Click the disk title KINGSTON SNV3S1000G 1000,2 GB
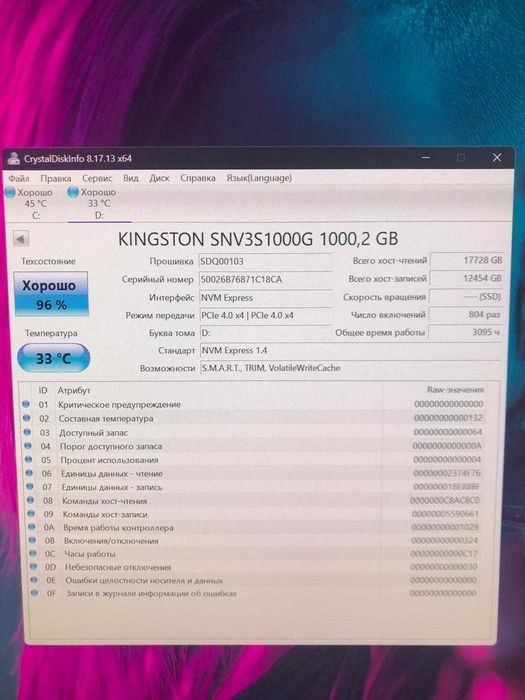525x700 pixels. pos(258,239)
